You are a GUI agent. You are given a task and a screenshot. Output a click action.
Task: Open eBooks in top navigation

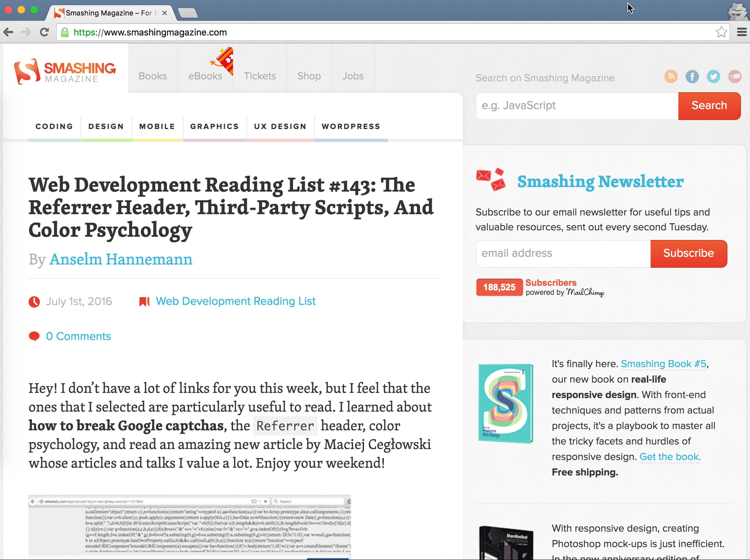pos(205,76)
